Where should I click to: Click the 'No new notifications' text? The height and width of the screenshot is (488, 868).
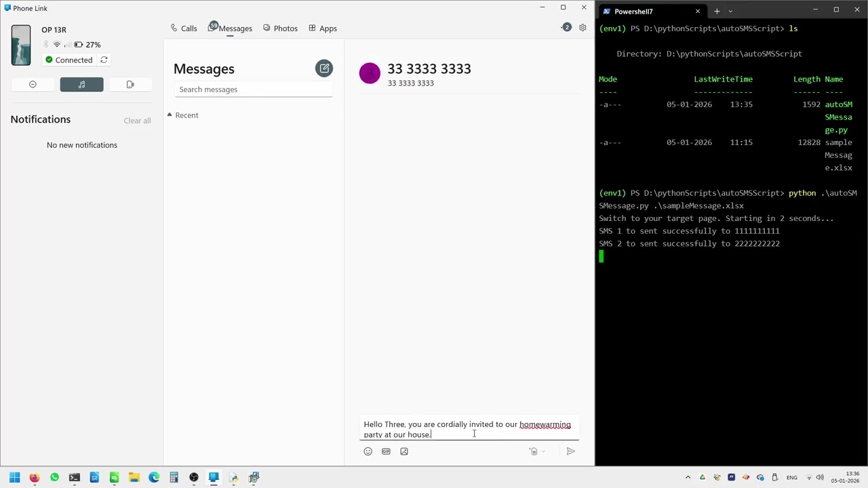click(82, 145)
